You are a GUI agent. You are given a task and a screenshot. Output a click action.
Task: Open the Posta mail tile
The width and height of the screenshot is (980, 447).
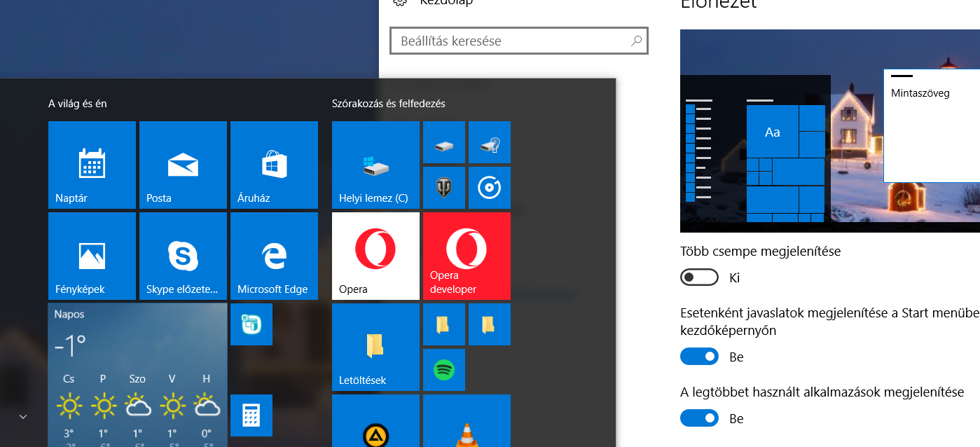coord(183,165)
